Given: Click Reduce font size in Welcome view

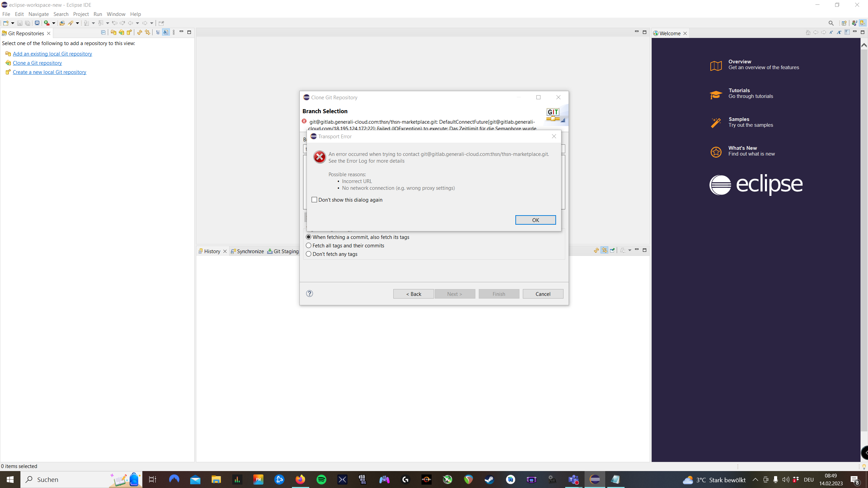Looking at the screenshot, I should point(831,33).
